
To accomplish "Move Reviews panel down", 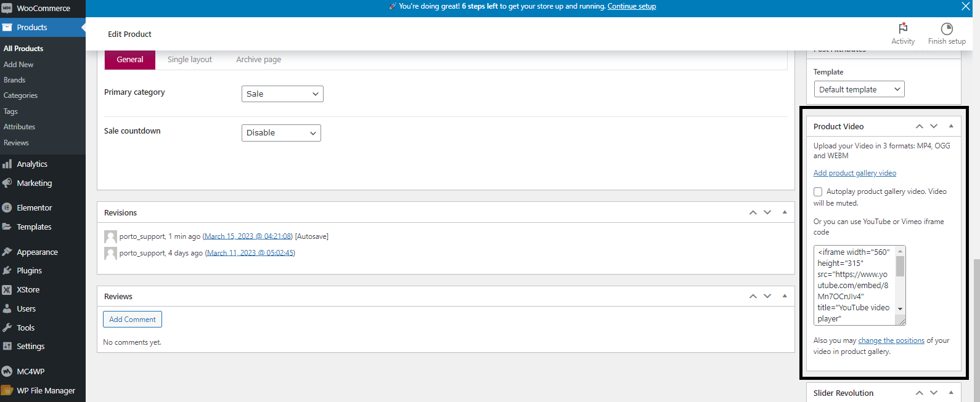I will pos(767,296).
